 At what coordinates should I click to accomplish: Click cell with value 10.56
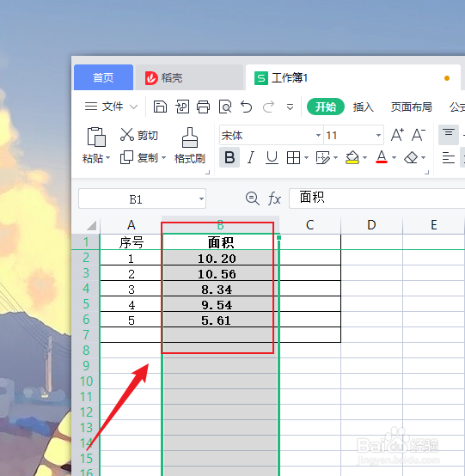click(x=220, y=273)
